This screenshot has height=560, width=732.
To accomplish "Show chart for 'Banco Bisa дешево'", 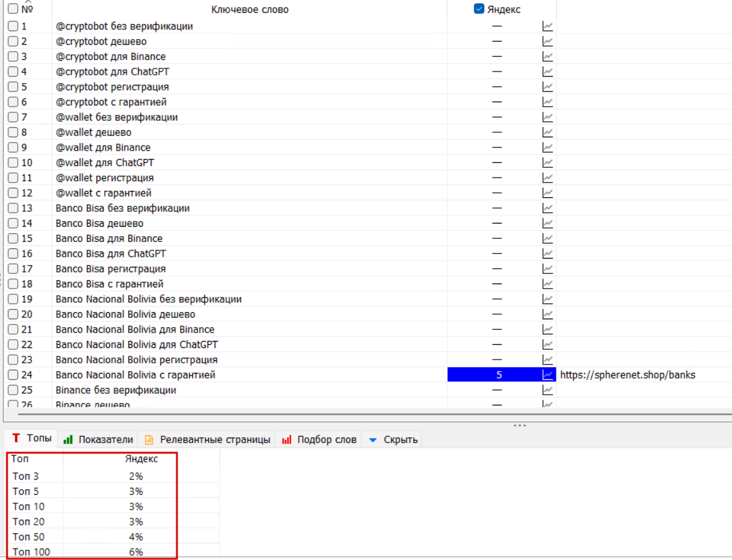I will coord(547,223).
